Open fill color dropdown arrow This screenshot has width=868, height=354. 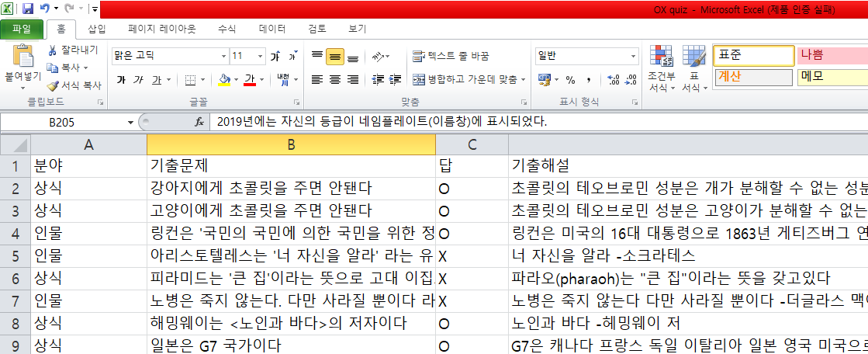235,80
